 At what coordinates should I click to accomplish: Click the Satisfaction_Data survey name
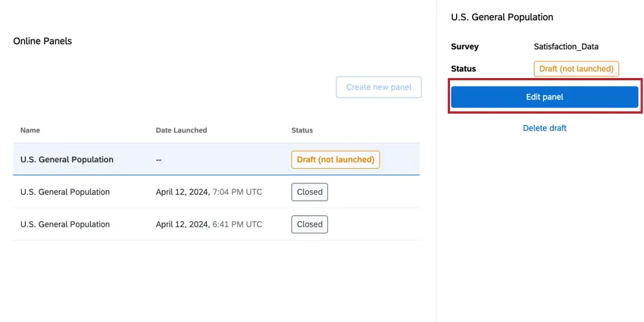coord(566,47)
